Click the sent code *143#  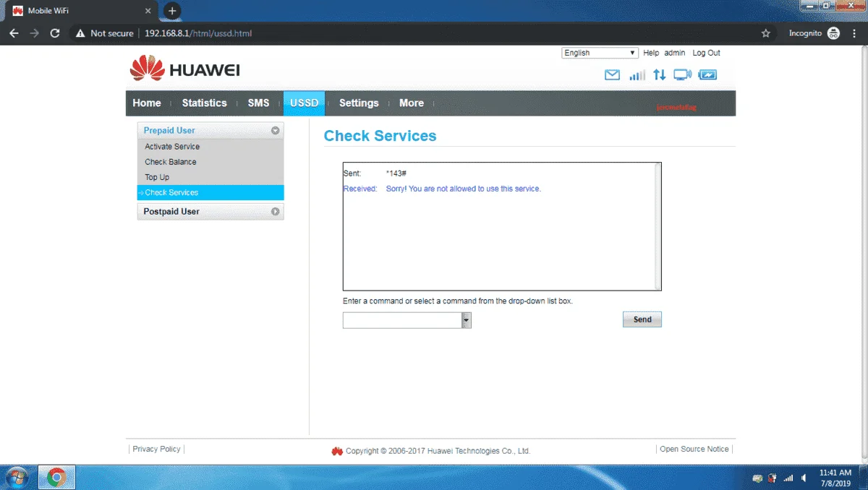pyautogui.click(x=396, y=173)
